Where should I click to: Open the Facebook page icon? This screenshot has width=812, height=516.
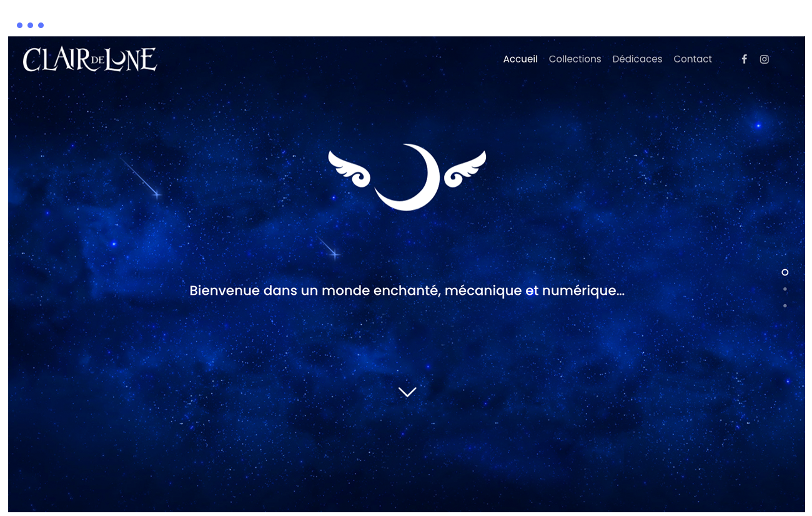tap(744, 59)
